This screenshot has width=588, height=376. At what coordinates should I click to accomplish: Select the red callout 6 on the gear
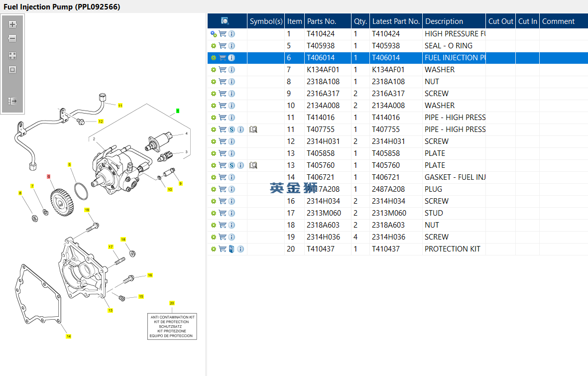point(48,176)
